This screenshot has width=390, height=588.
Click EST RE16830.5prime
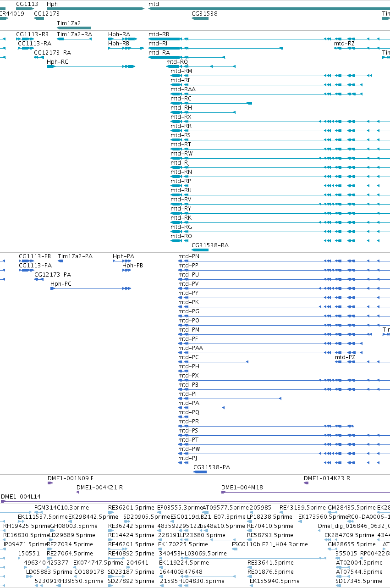26,535
